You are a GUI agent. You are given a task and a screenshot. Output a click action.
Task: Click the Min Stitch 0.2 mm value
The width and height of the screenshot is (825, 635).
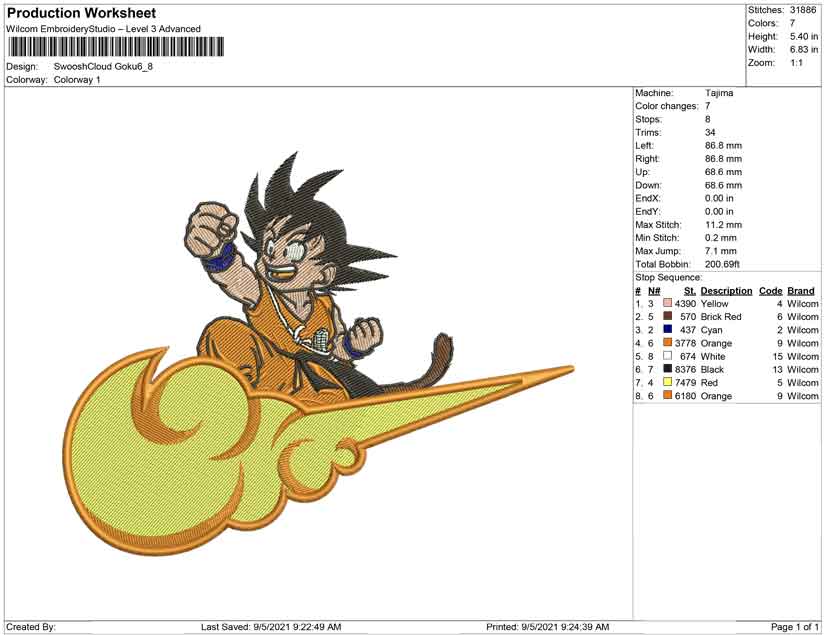721,238
